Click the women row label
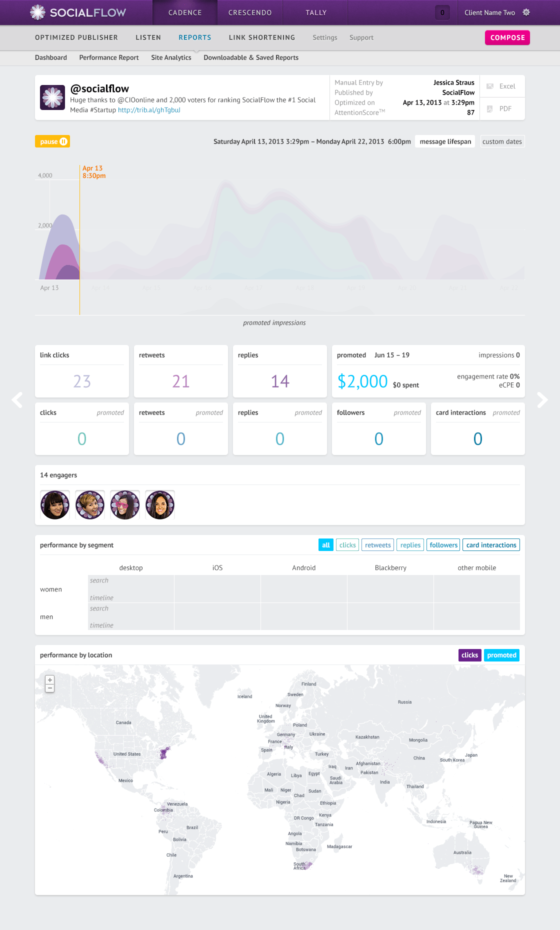This screenshot has height=930, width=560. [x=51, y=589]
